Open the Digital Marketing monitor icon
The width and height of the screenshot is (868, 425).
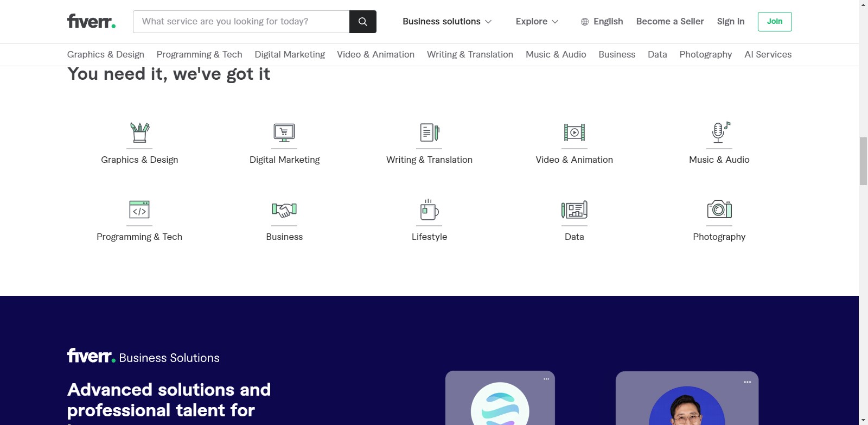pos(284,132)
